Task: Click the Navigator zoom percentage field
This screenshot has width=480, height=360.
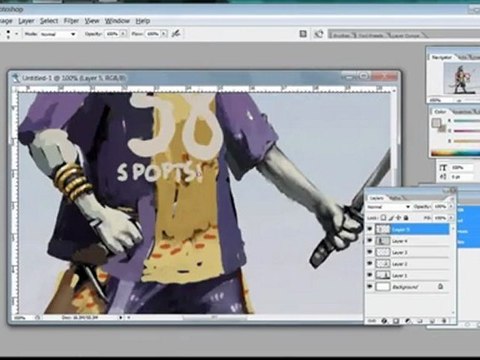Action: [435, 100]
